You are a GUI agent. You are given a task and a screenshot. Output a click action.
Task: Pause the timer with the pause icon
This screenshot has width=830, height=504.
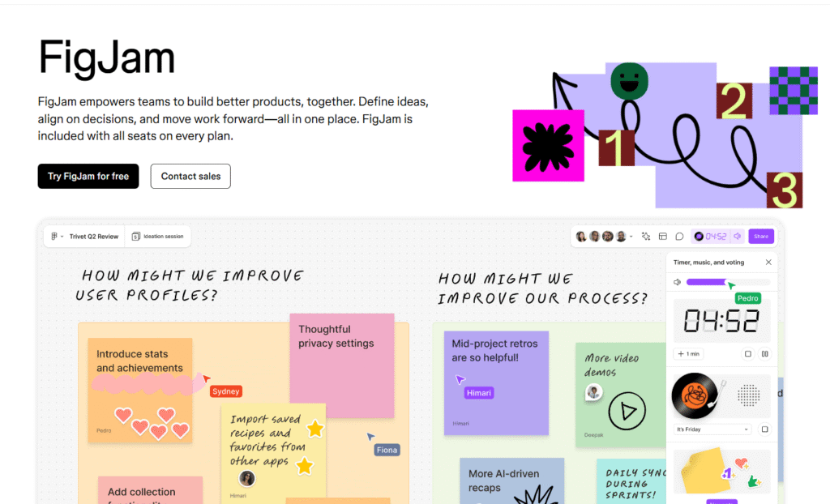click(x=764, y=354)
